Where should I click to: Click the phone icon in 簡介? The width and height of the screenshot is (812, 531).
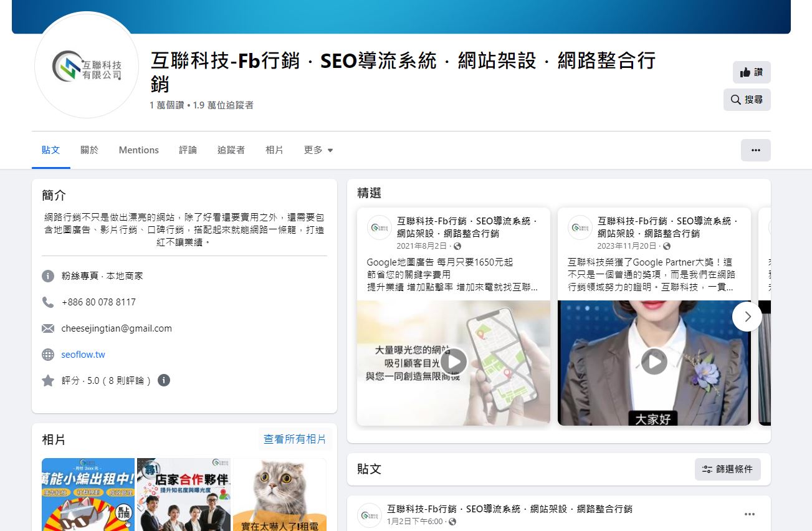48,302
